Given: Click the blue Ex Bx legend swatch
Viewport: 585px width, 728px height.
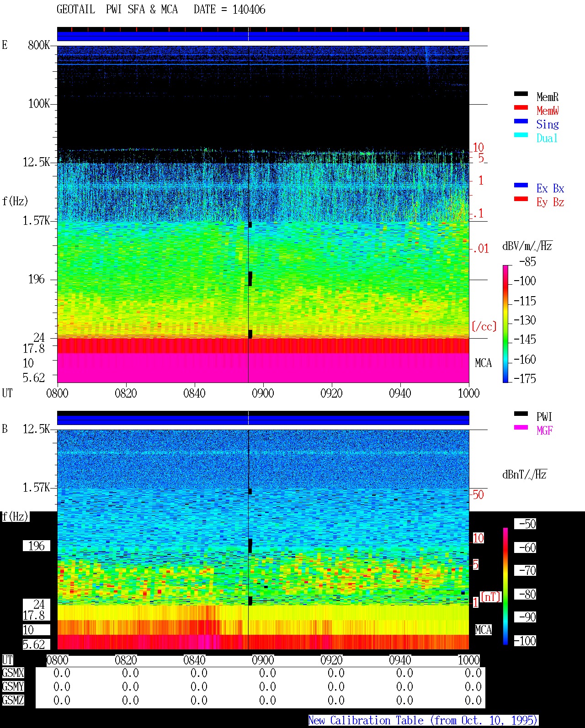Looking at the screenshot, I should pyautogui.click(x=521, y=185).
